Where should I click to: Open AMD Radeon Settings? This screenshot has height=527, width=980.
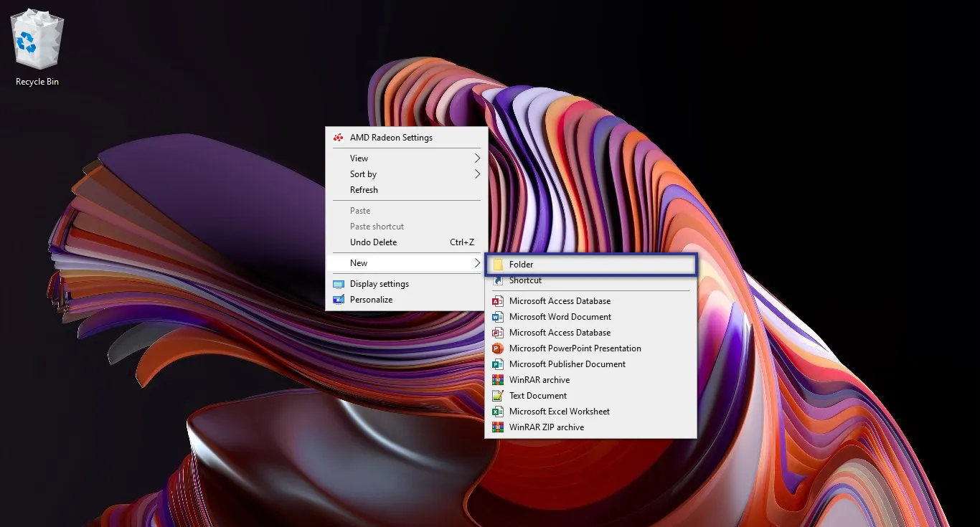tap(391, 137)
